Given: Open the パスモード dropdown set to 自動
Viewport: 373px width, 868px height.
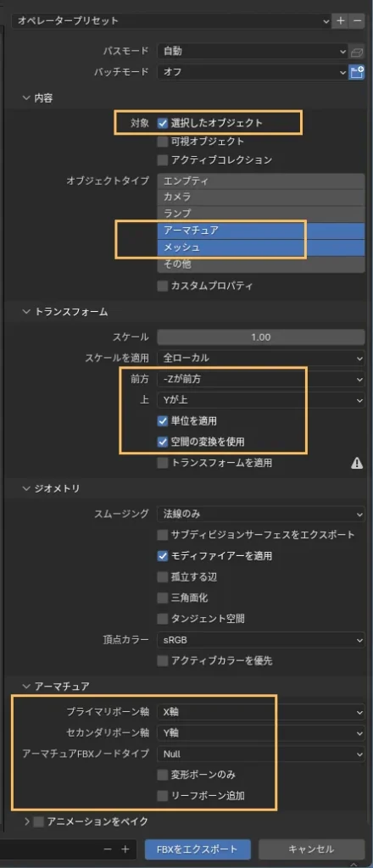Looking at the screenshot, I should point(253,52).
